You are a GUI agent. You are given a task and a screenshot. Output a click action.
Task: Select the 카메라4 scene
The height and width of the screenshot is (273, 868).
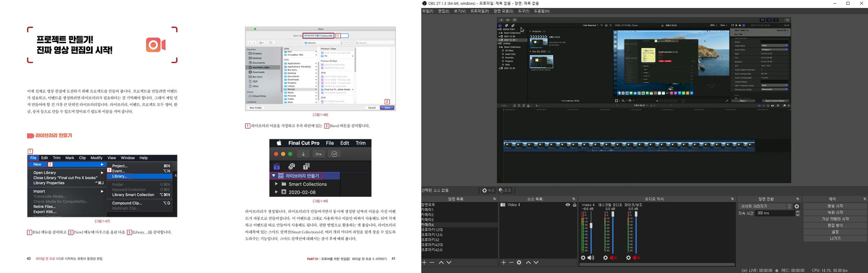pos(459,225)
